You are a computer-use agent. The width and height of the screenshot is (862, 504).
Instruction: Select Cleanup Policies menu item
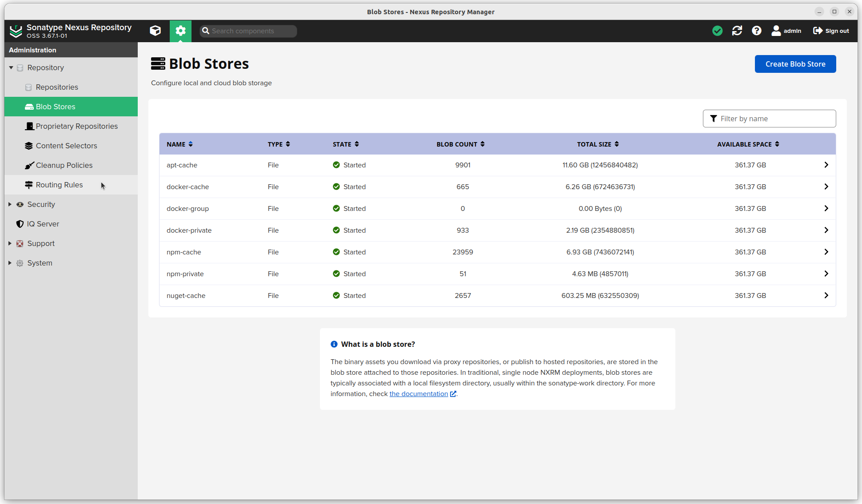point(71,165)
